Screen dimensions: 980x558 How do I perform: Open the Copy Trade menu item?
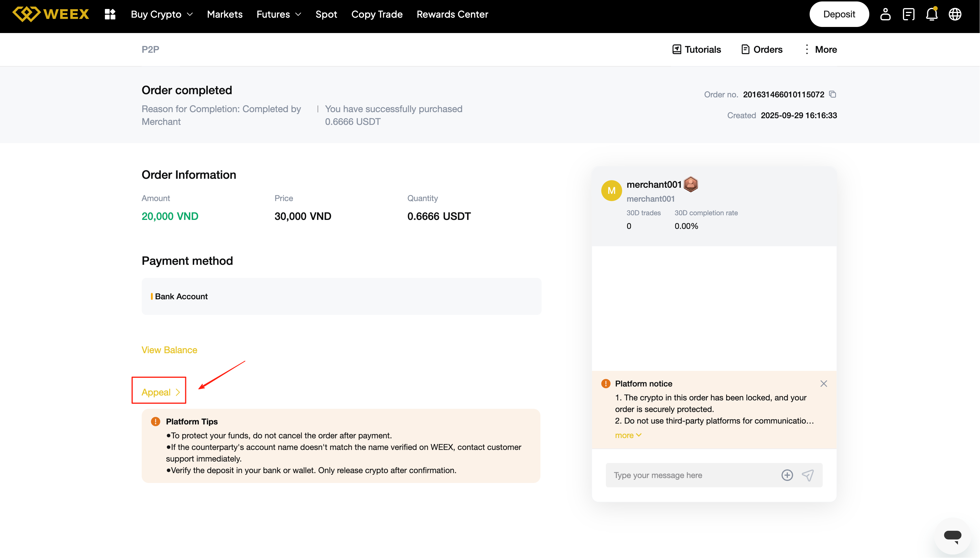[x=377, y=14]
